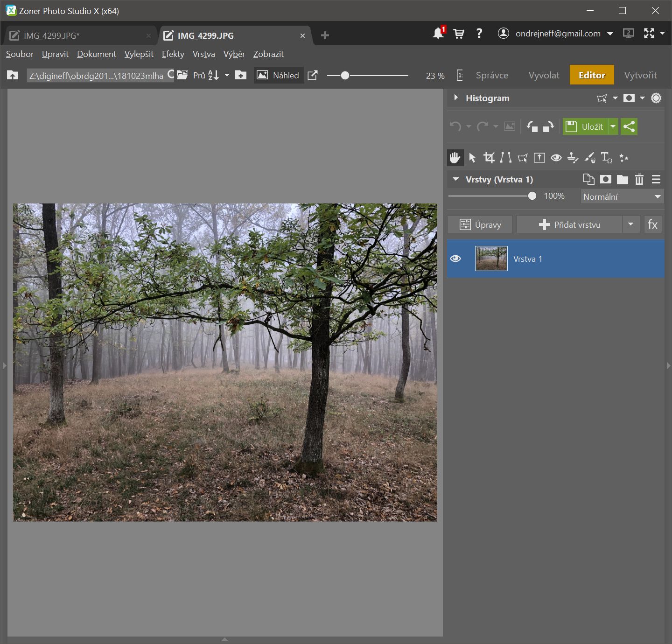
Task: Select the clone stamp tool
Action: point(573,158)
